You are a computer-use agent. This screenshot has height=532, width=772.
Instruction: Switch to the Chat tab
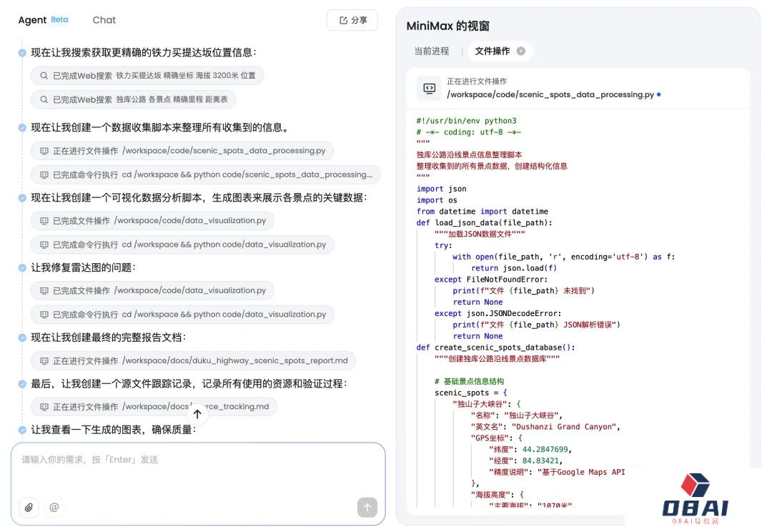tap(104, 20)
